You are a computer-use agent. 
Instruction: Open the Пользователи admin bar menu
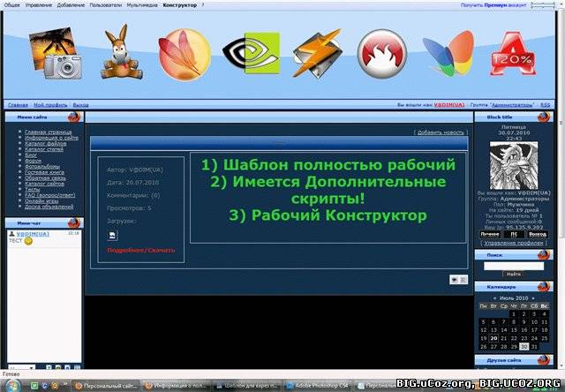tap(106, 5)
